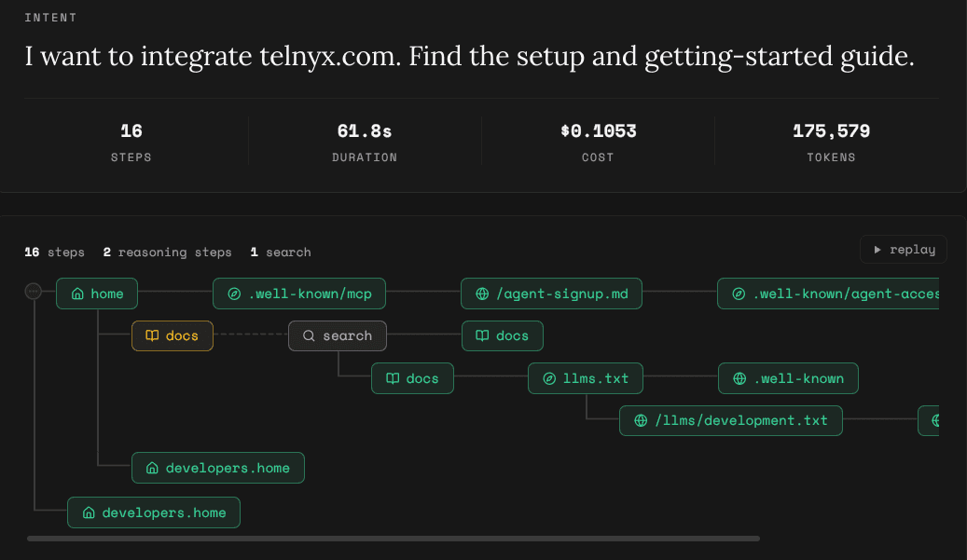Viewport: 967px width, 560px height.
Task: Click the search step node
Action: 338,335
